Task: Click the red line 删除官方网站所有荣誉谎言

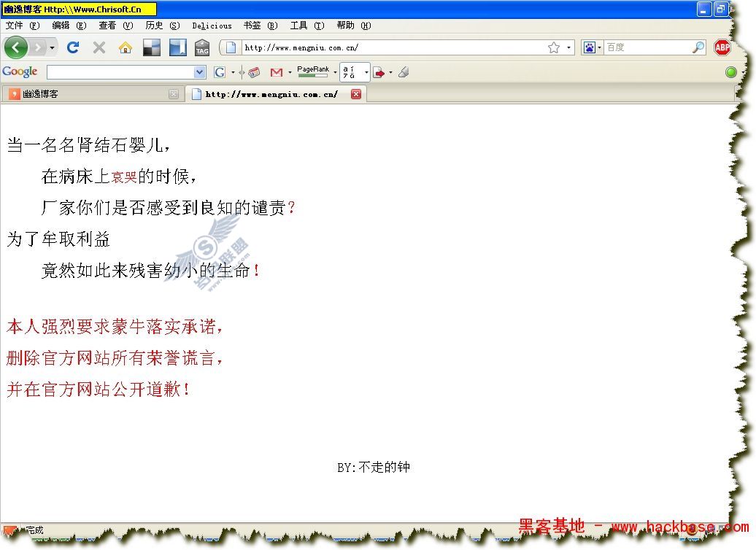Action: 115,358
